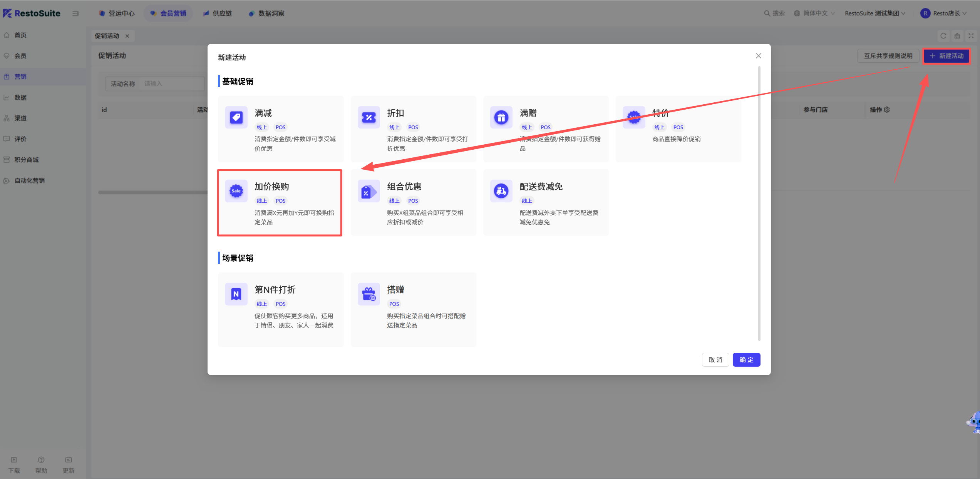Open the RestoSuite 测试集团 group dropdown
Viewport: 980px width, 479px height.
click(x=875, y=13)
